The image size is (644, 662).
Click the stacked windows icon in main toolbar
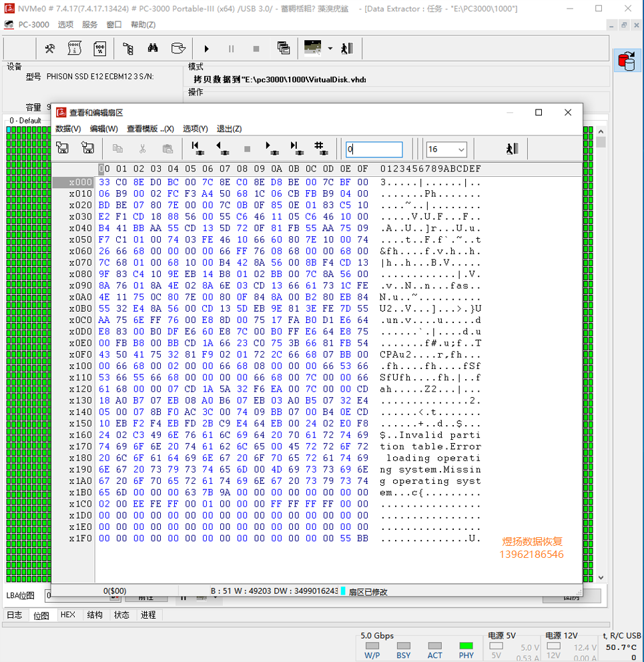pyautogui.click(x=284, y=48)
